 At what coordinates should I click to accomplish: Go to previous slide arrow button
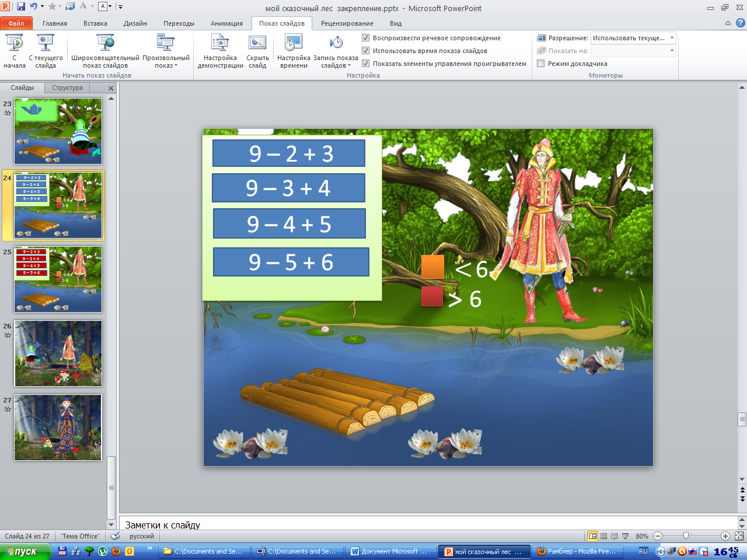pyautogui.click(x=742, y=490)
